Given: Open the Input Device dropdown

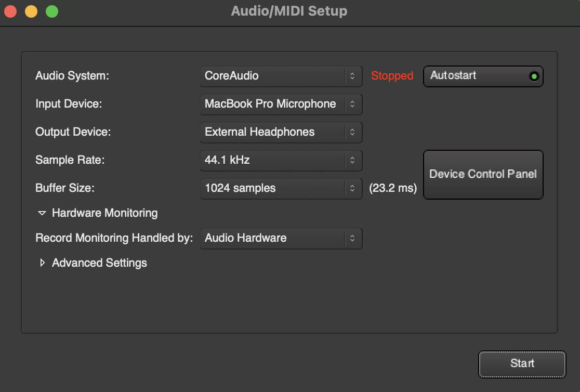Looking at the screenshot, I should click(x=281, y=104).
